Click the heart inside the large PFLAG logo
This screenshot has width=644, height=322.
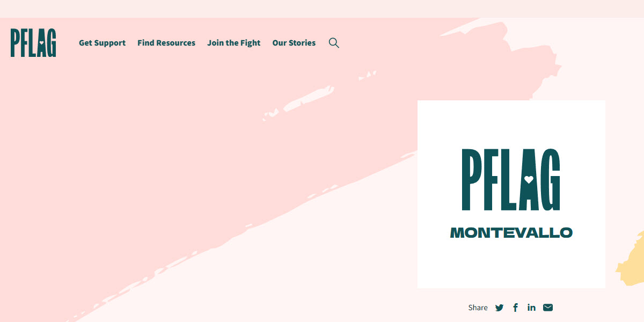point(529,180)
